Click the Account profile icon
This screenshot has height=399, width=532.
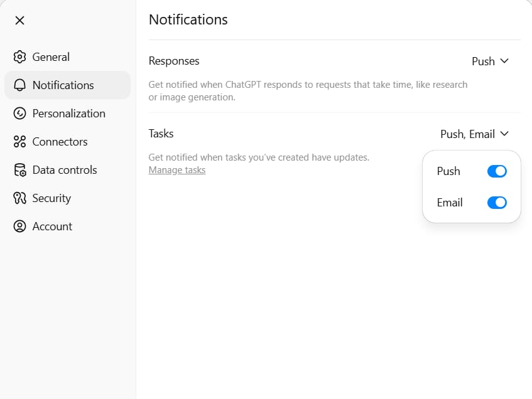[19, 226]
